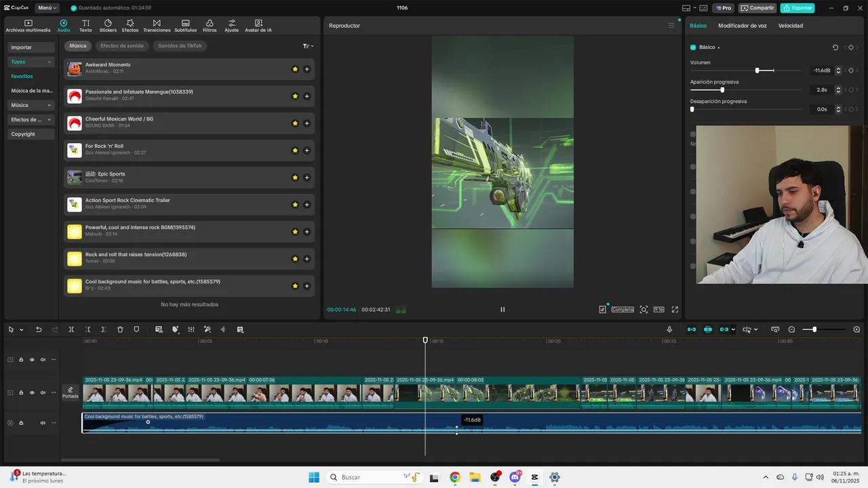Viewport: 868px width, 488px height.
Task: Uncheck the Básico audio checkbox
Action: (693, 47)
